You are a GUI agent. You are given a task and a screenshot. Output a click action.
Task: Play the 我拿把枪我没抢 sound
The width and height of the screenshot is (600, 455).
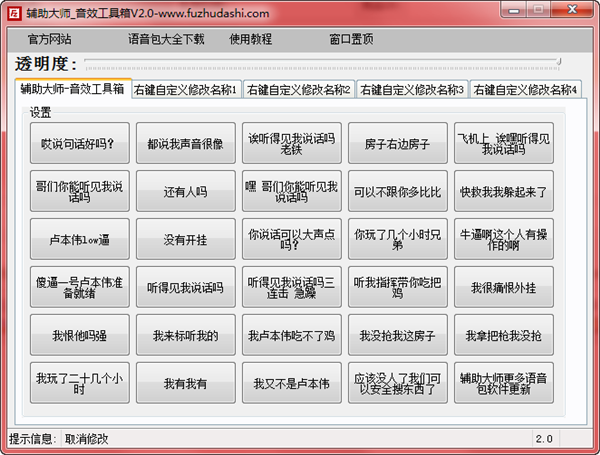tap(504, 335)
